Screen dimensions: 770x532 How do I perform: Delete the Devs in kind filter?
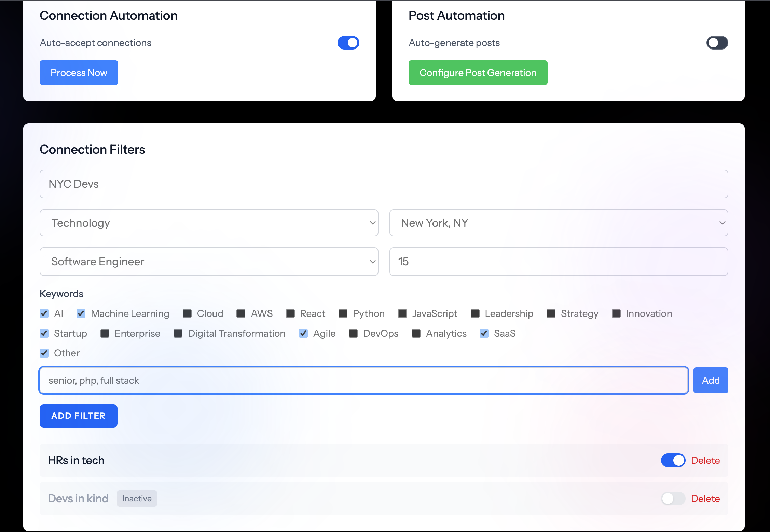click(705, 499)
